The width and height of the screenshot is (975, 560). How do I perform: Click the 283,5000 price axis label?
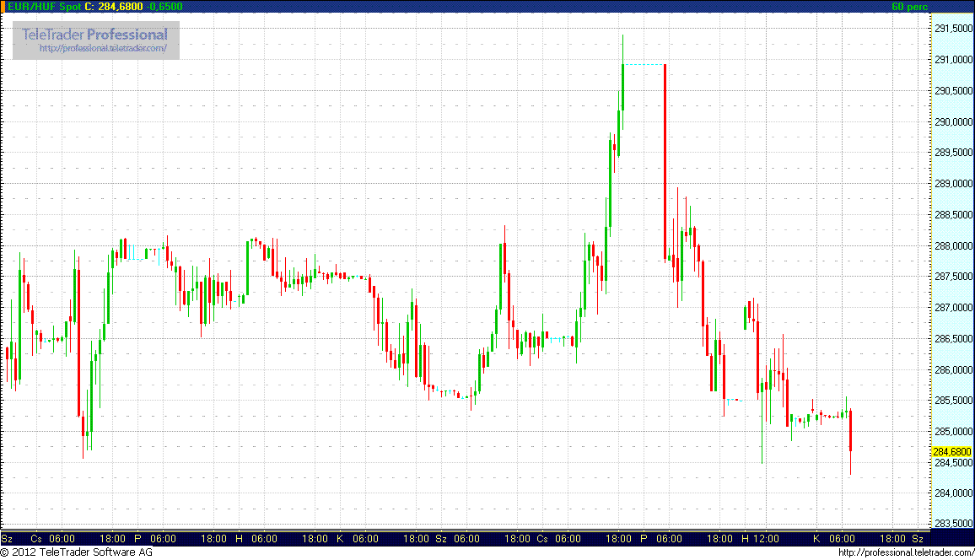[954, 524]
